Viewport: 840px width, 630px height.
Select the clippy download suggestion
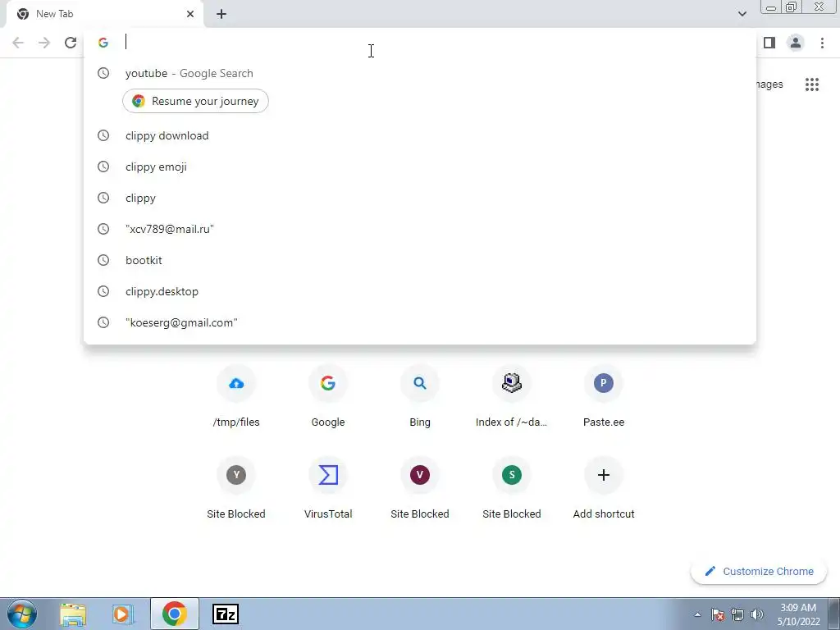[419, 135]
